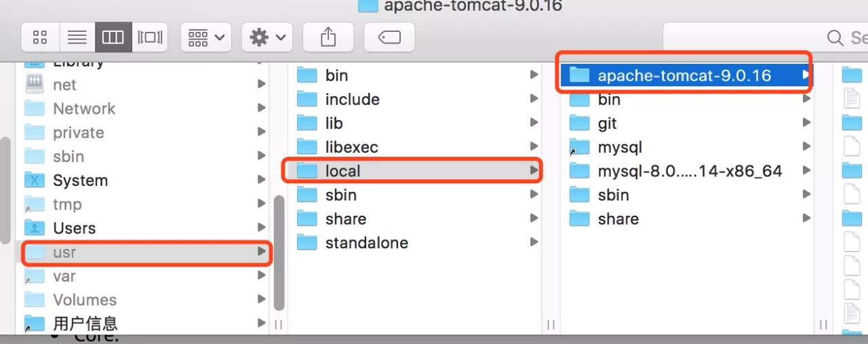Switch to gallery/cover flow view
Viewport: 868px width, 344px height.
[x=150, y=37]
